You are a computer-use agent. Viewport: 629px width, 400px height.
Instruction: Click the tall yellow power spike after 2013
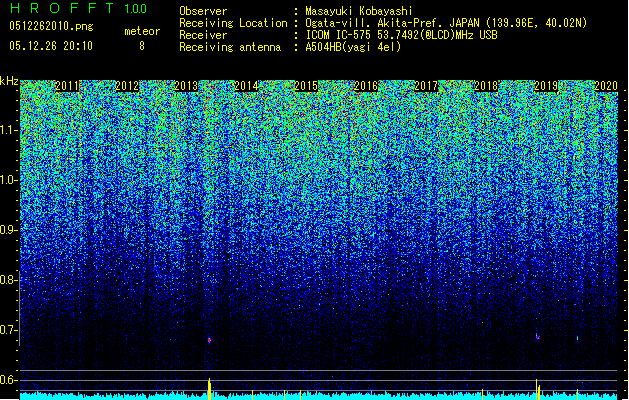coord(209,388)
